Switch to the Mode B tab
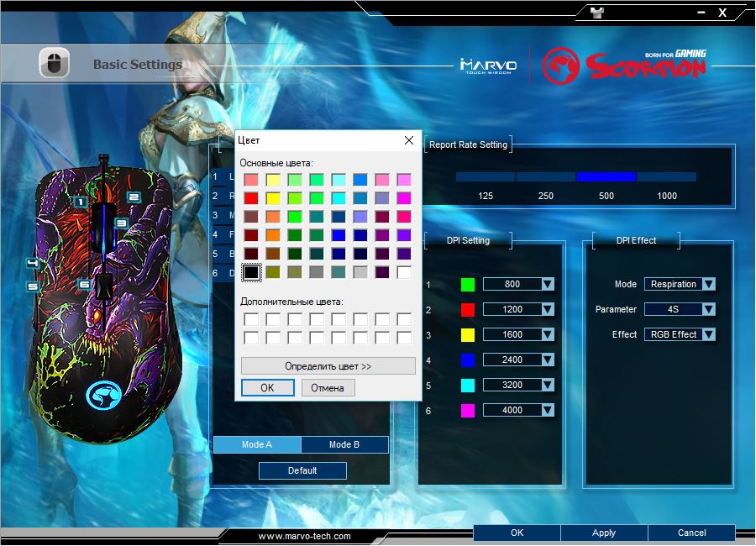The height and width of the screenshot is (546, 756). pos(344,444)
